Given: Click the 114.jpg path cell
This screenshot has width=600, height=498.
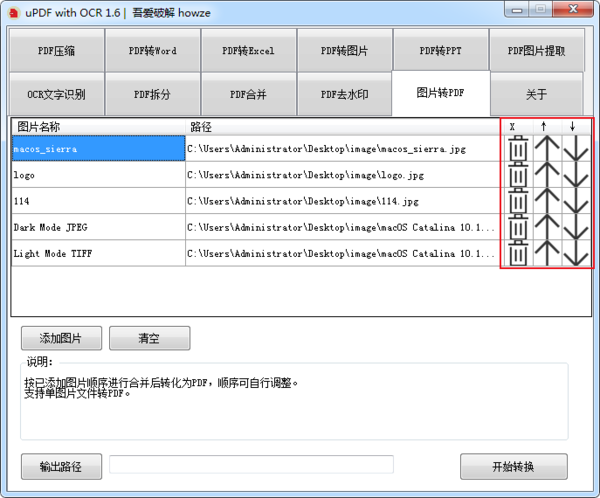Looking at the screenshot, I should coord(343,201).
